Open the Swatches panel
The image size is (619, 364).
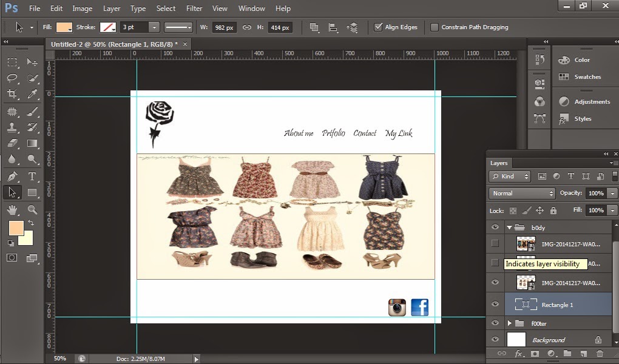point(580,77)
